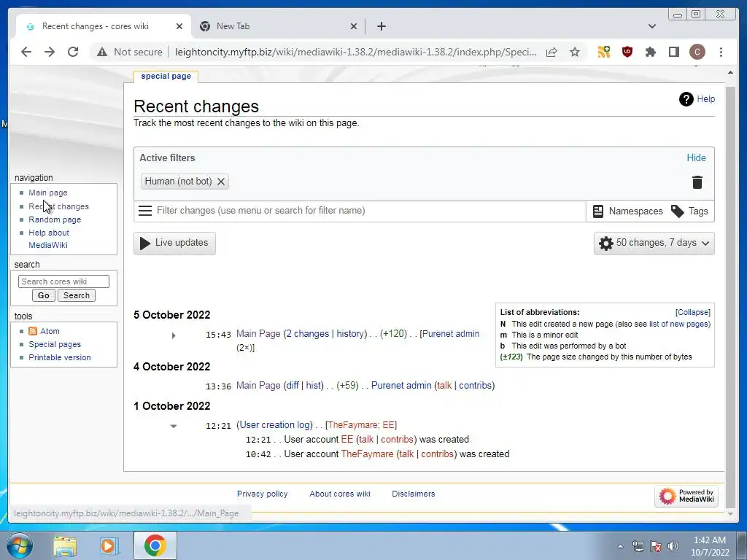Switch to the New Tab browser tab
The height and width of the screenshot is (560, 747).
(278, 26)
